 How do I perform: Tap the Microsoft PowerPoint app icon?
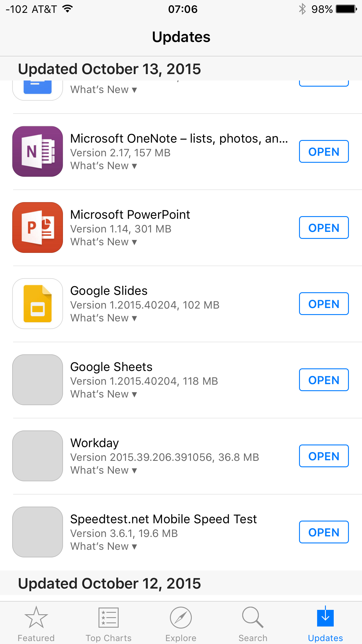click(x=38, y=228)
